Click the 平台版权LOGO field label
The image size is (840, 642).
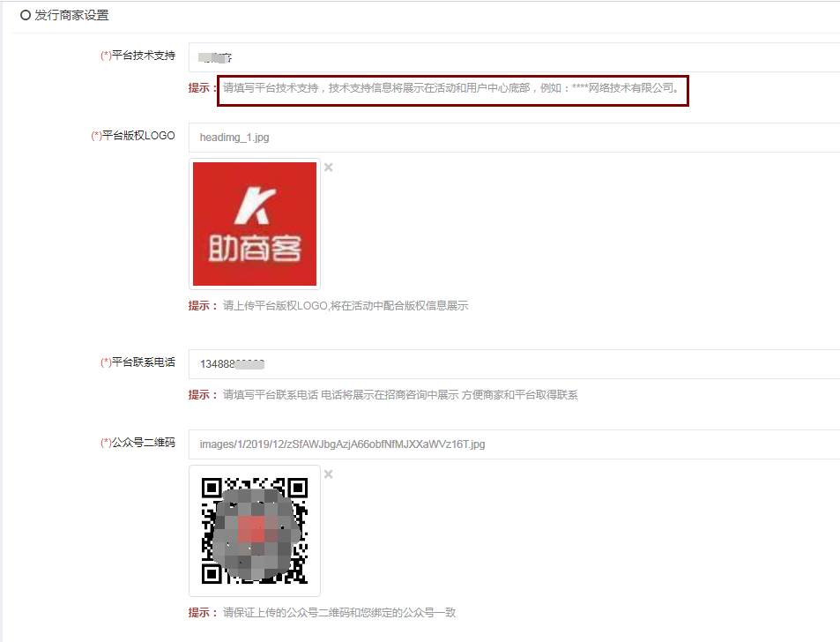pos(133,136)
